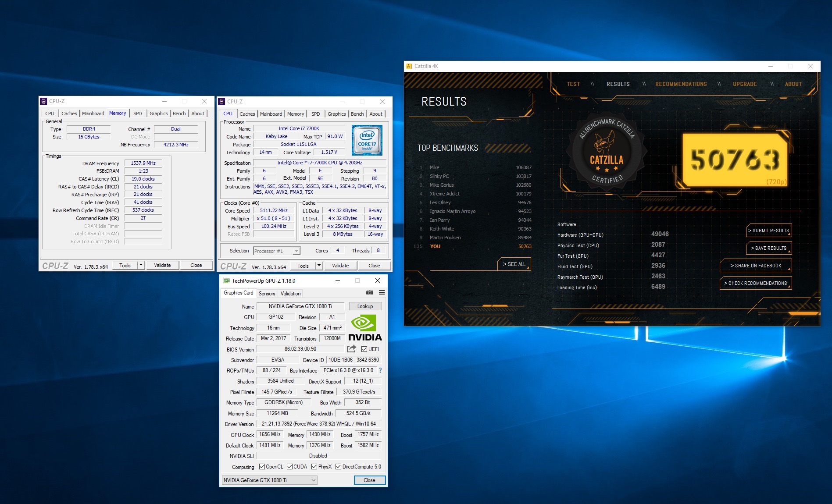Click the Driver Version field in GPU-Z
This screenshot has width=832, height=504.
tap(319, 424)
